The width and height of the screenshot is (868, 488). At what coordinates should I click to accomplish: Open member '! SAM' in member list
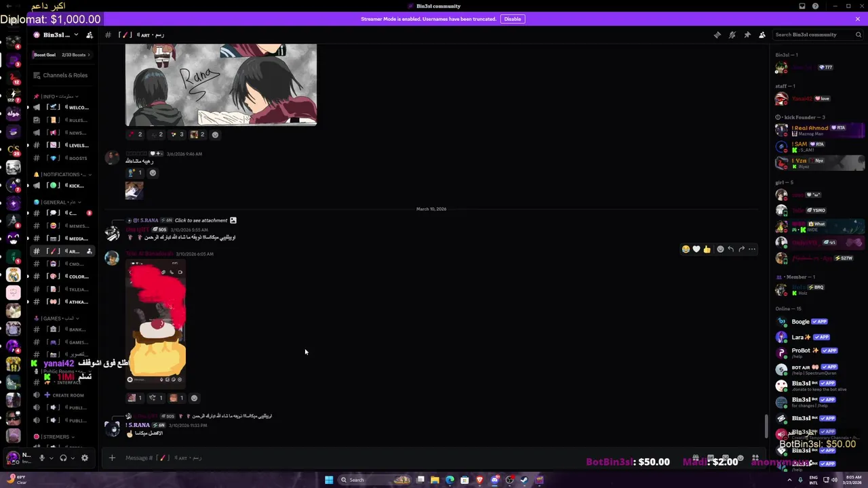pyautogui.click(x=819, y=147)
